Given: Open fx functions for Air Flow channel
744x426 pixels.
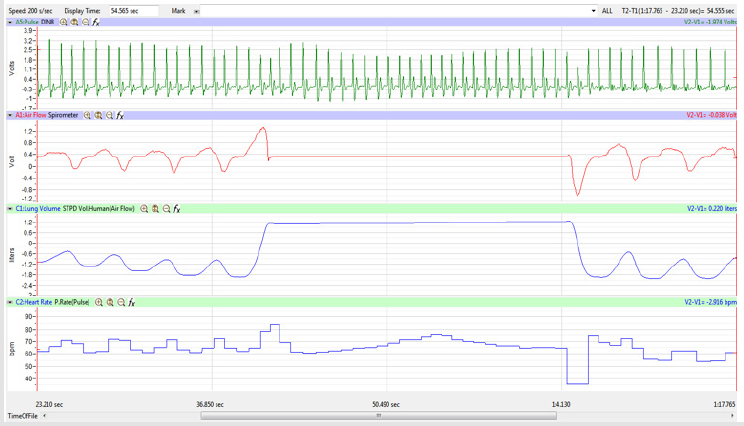Looking at the screenshot, I should point(120,116).
